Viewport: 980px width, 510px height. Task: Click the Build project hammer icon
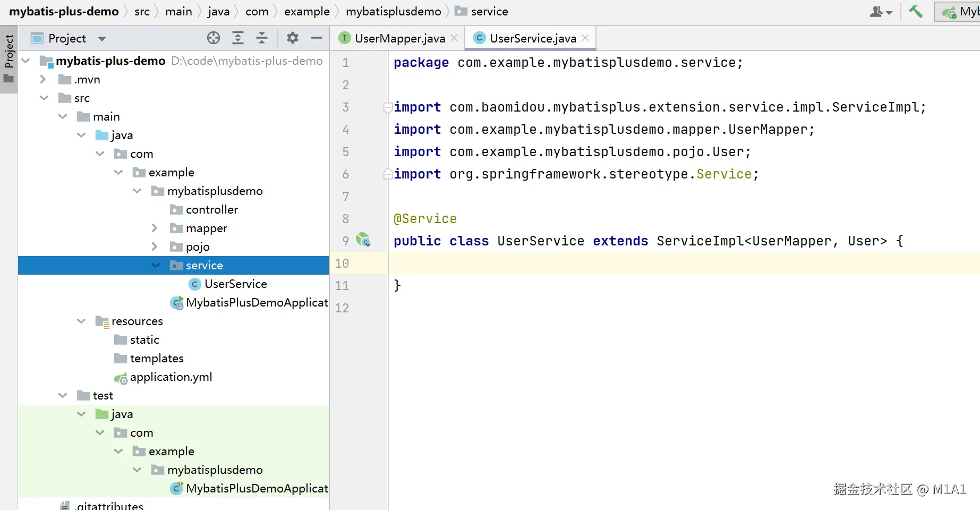coord(916,11)
